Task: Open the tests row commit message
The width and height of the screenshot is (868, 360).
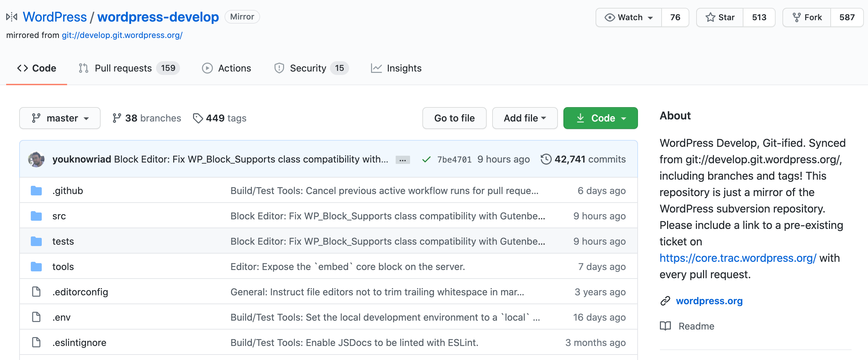Action: pos(388,241)
